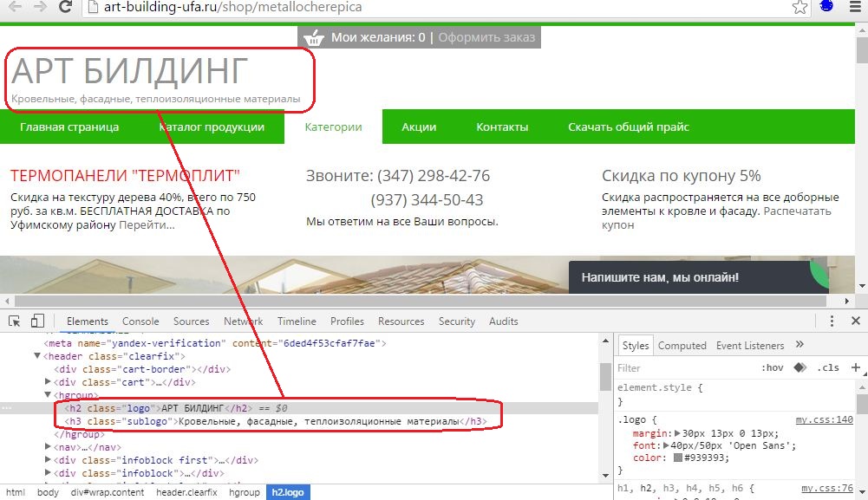Add a new style rule with plus icon

coord(856,367)
